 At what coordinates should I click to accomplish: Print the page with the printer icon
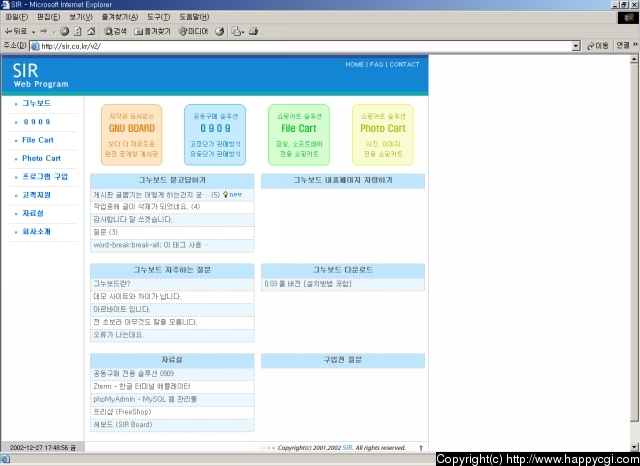pos(253,31)
